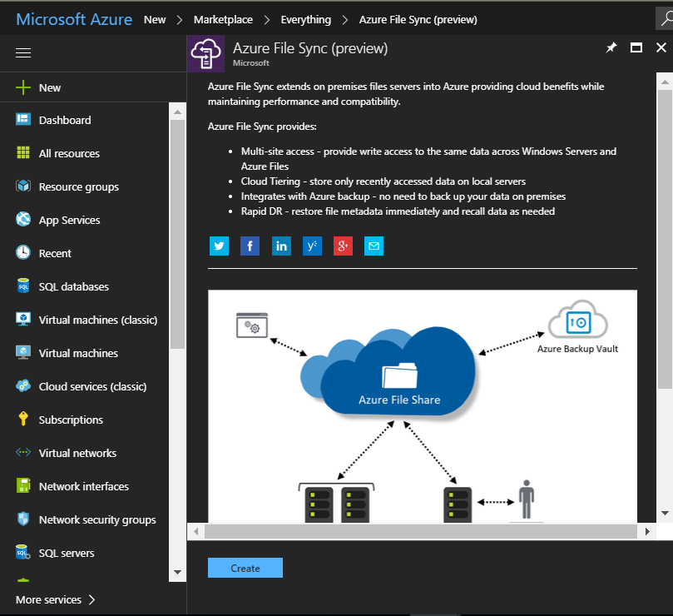Open Resource groups cube icon
Image resolution: width=673 pixels, height=616 pixels.
pyautogui.click(x=23, y=186)
